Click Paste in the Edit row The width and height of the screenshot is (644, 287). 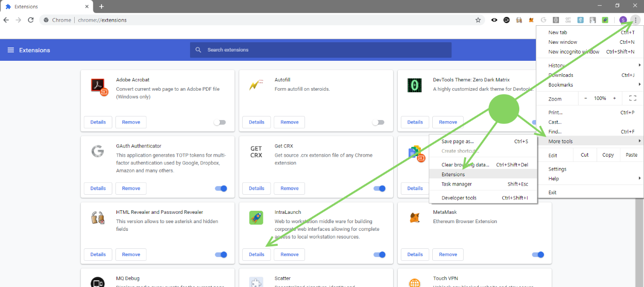click(632, 155)
